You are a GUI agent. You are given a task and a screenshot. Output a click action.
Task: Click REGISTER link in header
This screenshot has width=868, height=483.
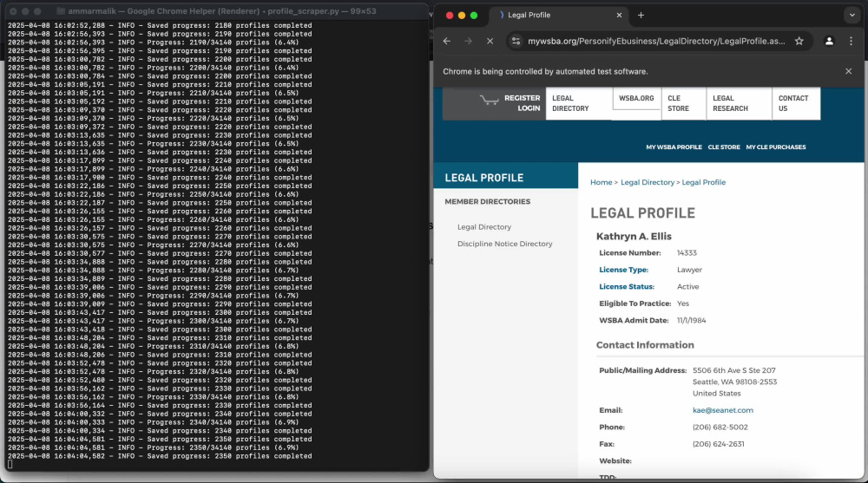pyautogui.click(x=522, y=98)
